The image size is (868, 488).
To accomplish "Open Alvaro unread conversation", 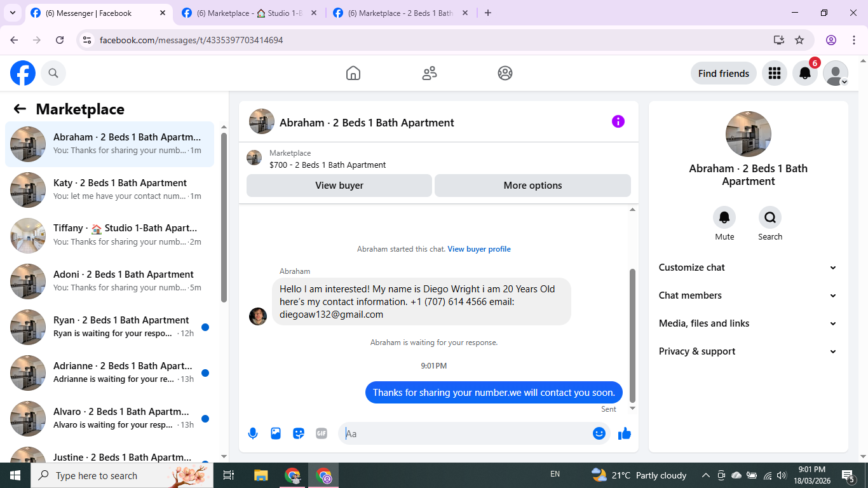I will coord(109,418).
